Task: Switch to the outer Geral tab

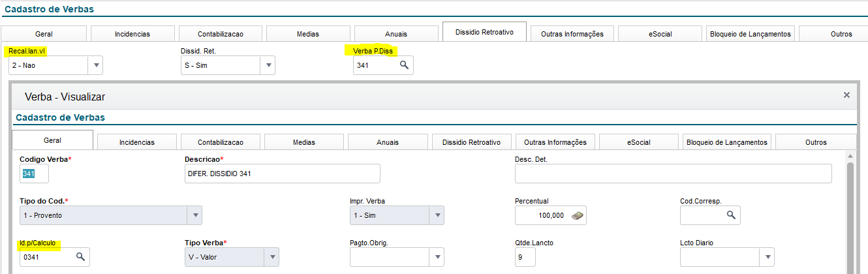Action: click(x=44, y=34)
